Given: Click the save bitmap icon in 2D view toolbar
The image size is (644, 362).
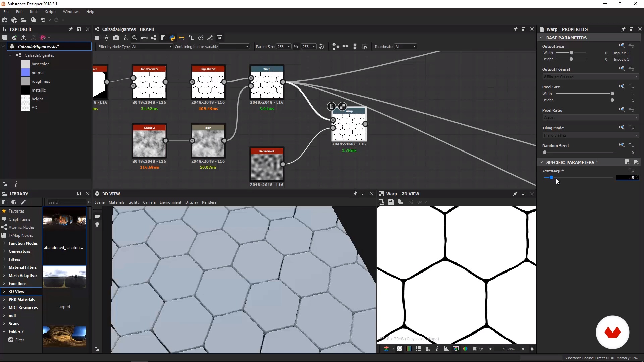Looking at the screenshot, I should (391, 202).
